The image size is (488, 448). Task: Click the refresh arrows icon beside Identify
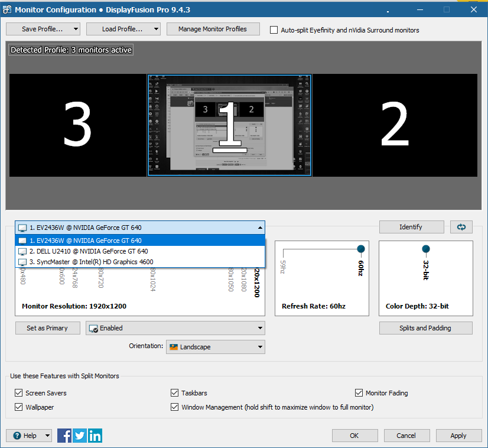[x=461, y=227]
